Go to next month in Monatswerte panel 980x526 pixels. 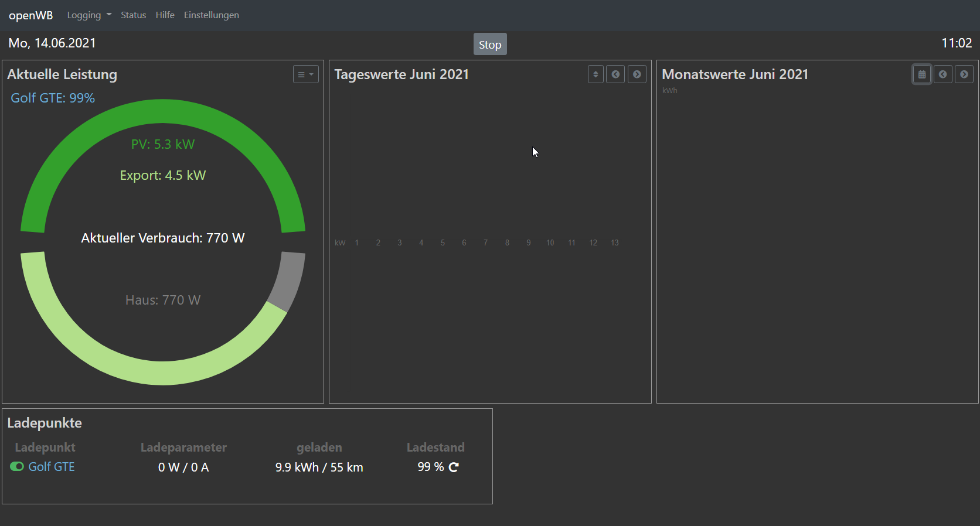pos(964,74)
